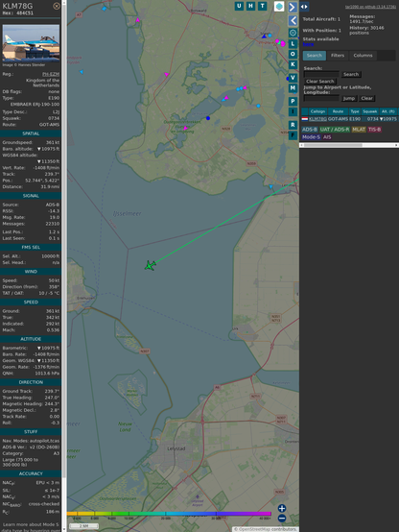This screenshot has height=532, width=399.
Task: Open the map layer selector icon
Action: [x=279, y=7]
